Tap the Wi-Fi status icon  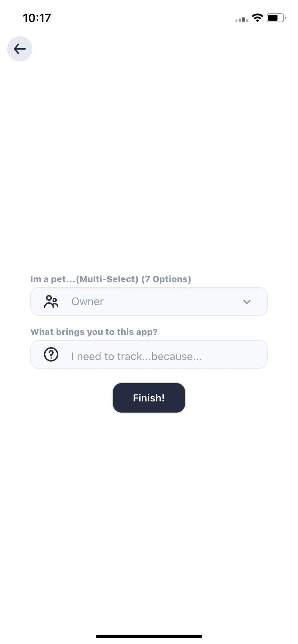coord(257,18)
